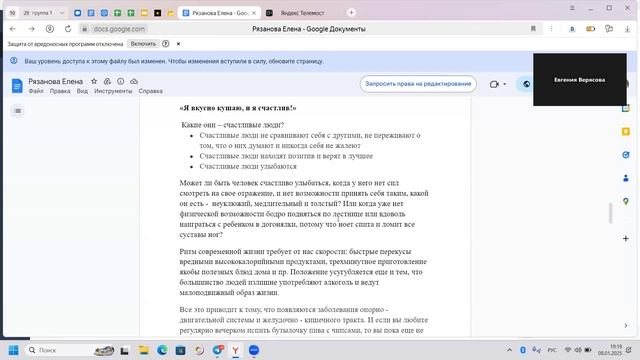Open the browser hamburger menu in title bar
Screen dimensions: 640x360
(572, 8)
